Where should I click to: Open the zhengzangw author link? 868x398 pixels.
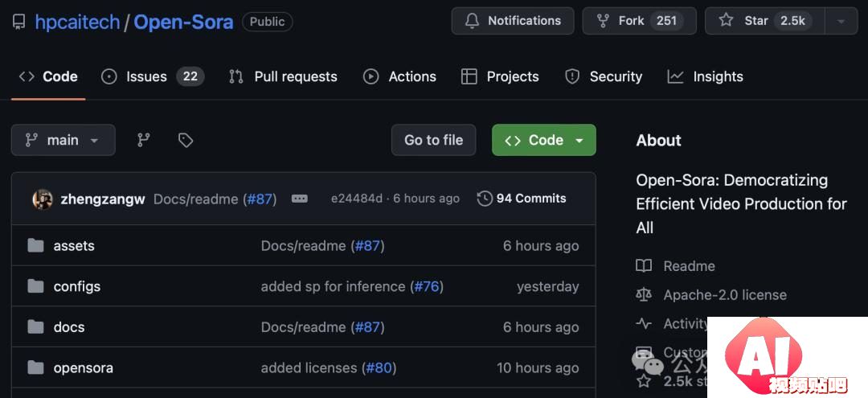103,199
